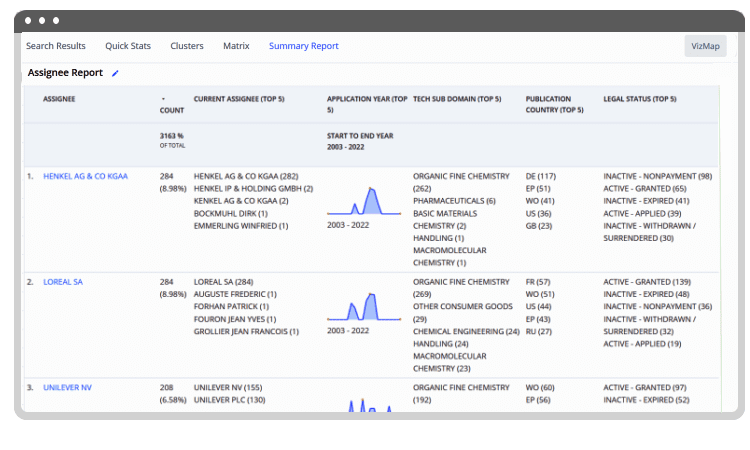Select the Summary Report tab
This screenshot has height=450, width=750.
303,46
